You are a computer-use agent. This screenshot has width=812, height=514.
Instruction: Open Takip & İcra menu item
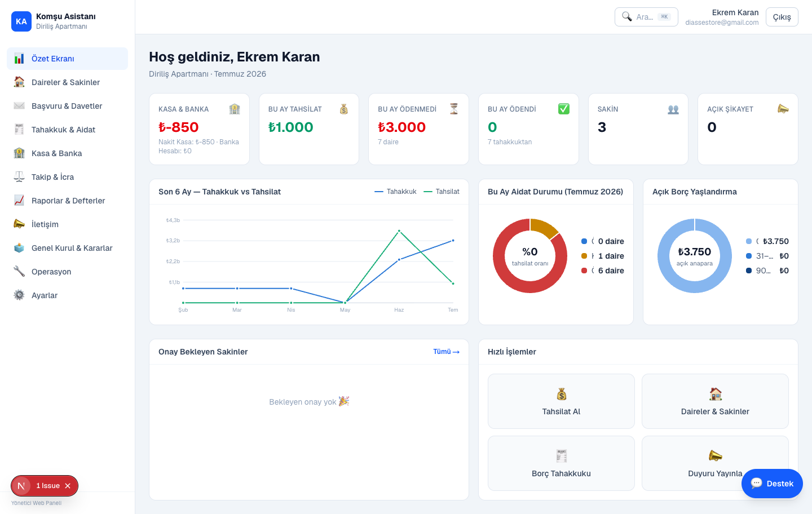tap(67, 177)
